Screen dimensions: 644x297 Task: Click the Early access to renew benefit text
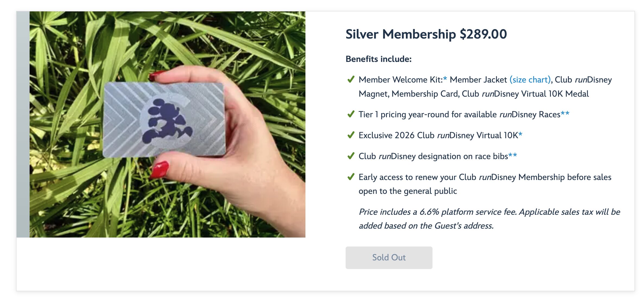point(485,184)
